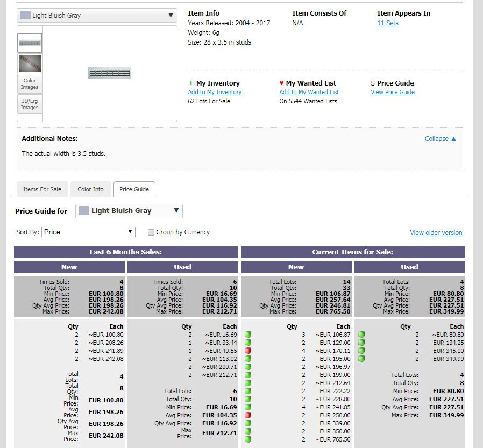
Task: Click red cube icon beside EUR 250.00 listing
Action: coord(248,415)
